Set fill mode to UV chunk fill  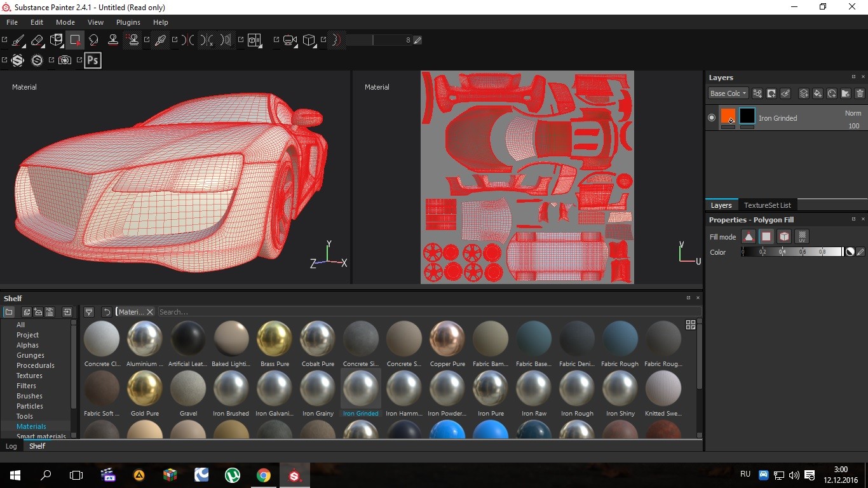[802, 236]
